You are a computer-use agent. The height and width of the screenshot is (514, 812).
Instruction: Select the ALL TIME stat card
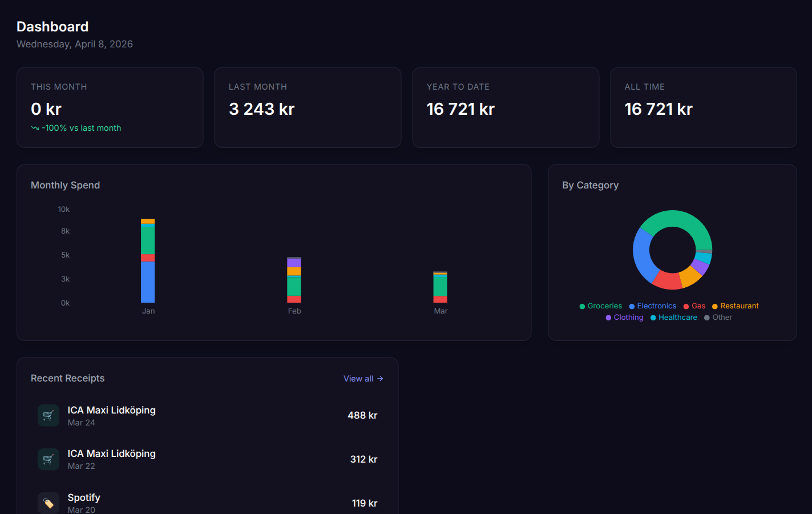[x=703, y=107]
